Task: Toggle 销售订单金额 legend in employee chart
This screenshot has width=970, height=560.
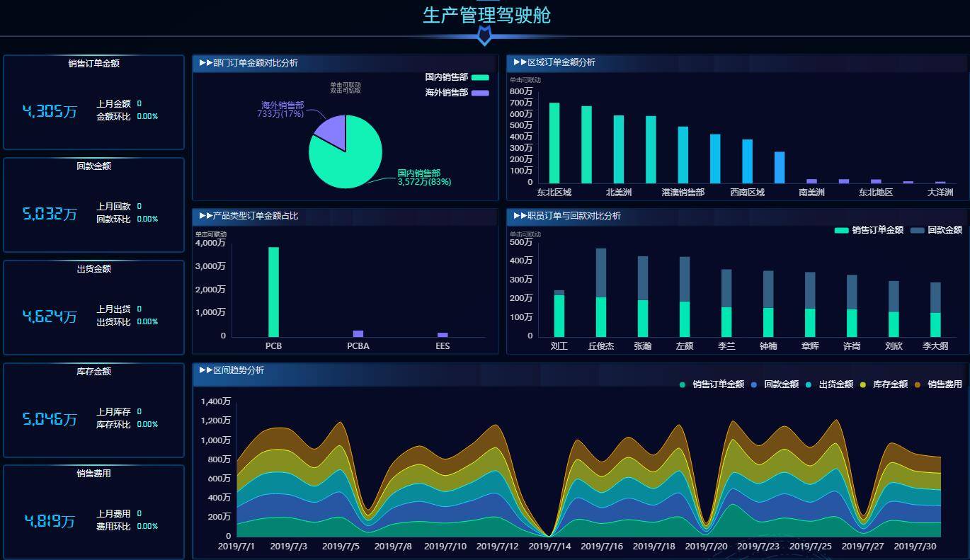Action: [841, 230]
